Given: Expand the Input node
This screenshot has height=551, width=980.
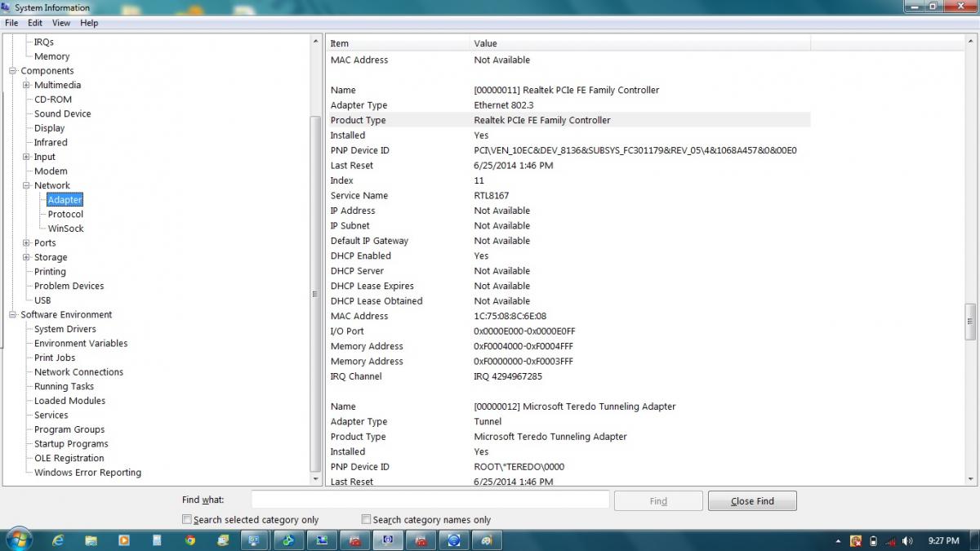Looking at the screenshot, I should click(26, 157).
